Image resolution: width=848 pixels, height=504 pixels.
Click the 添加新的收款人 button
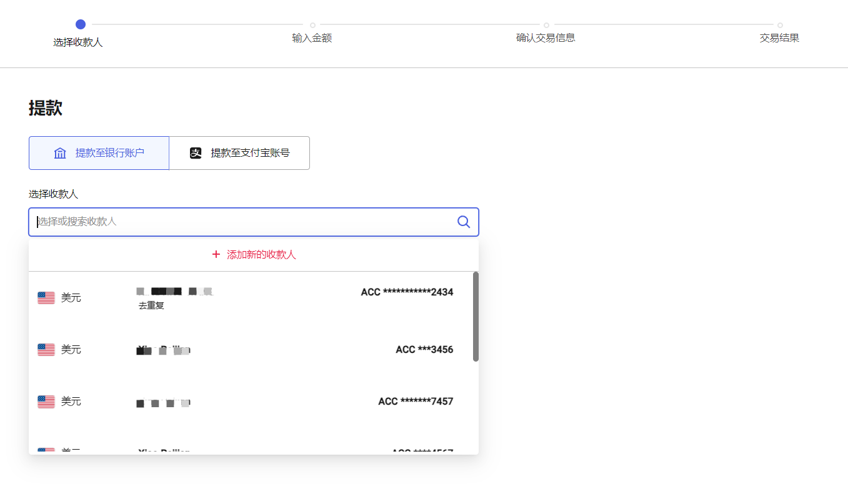253,254
